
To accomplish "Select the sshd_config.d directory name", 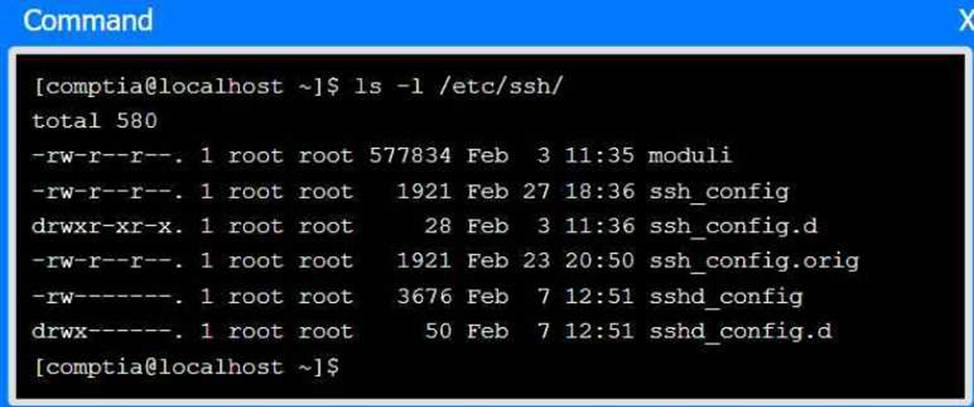I will tap(740, 331).
